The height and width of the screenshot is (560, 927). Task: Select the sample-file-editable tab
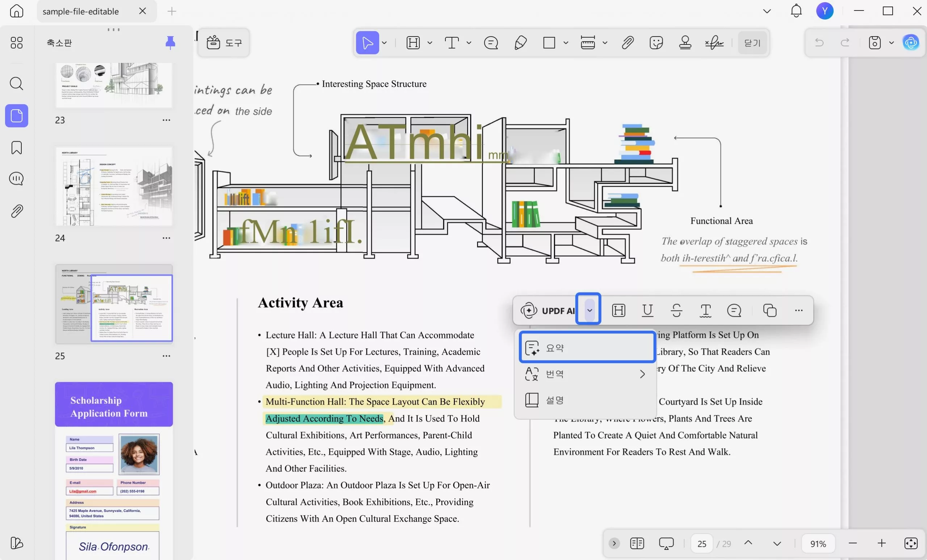[97, 11]
